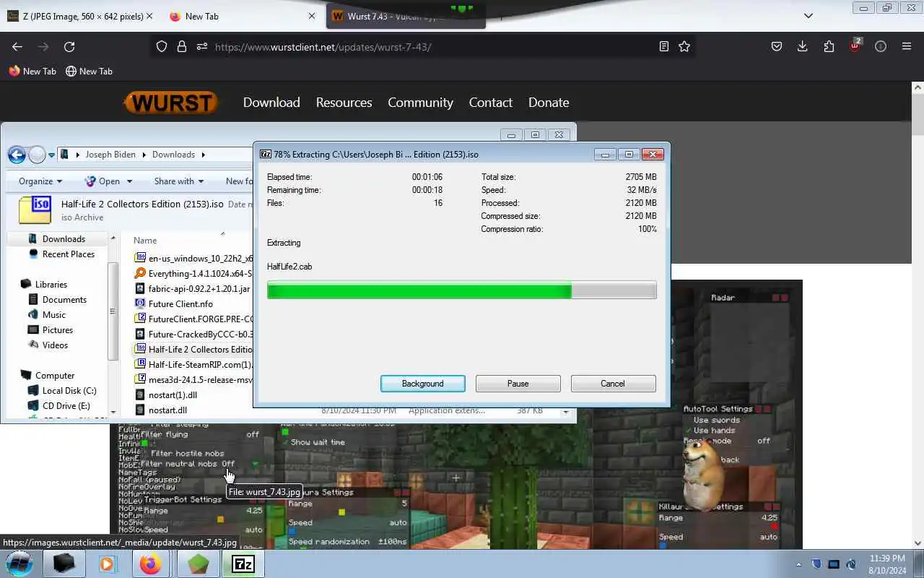
Task: Open the network tray icon
Action: (x=834, y=564)
